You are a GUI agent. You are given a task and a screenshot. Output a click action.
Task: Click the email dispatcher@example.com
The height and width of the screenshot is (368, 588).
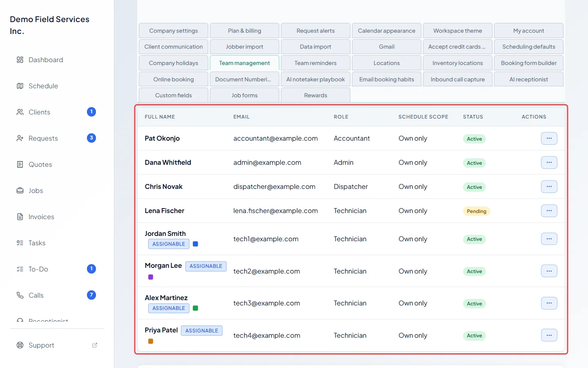274,186
